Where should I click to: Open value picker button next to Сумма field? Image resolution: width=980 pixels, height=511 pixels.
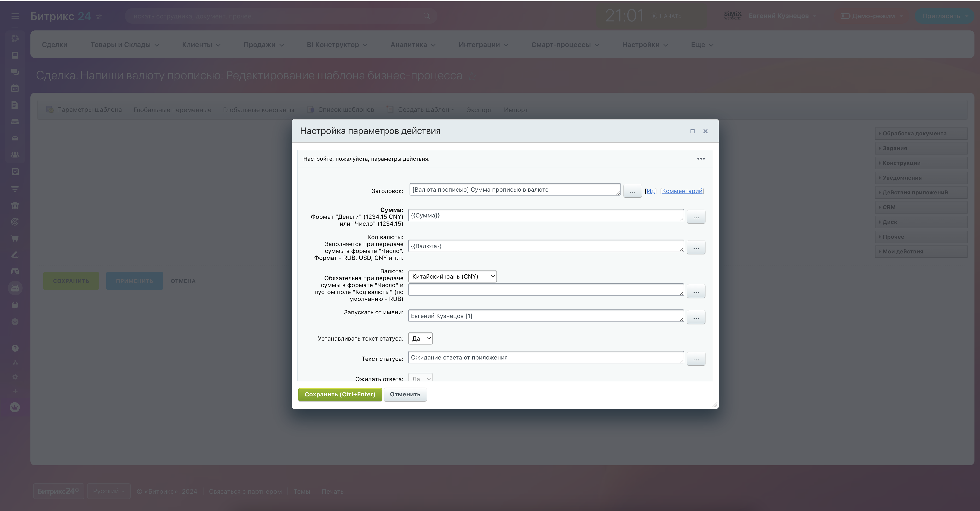point(696,217)
